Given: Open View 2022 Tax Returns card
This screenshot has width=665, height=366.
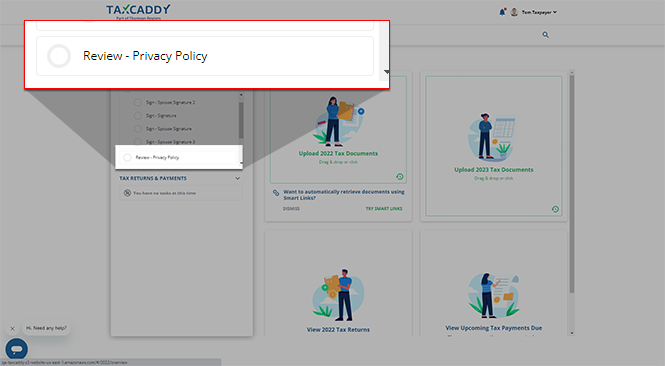Looking at the screenshot, I should (x=338, y=284).
